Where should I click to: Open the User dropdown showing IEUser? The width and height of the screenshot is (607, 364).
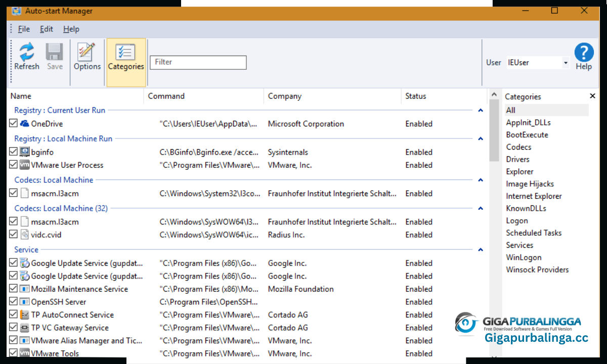click(538, 63)
